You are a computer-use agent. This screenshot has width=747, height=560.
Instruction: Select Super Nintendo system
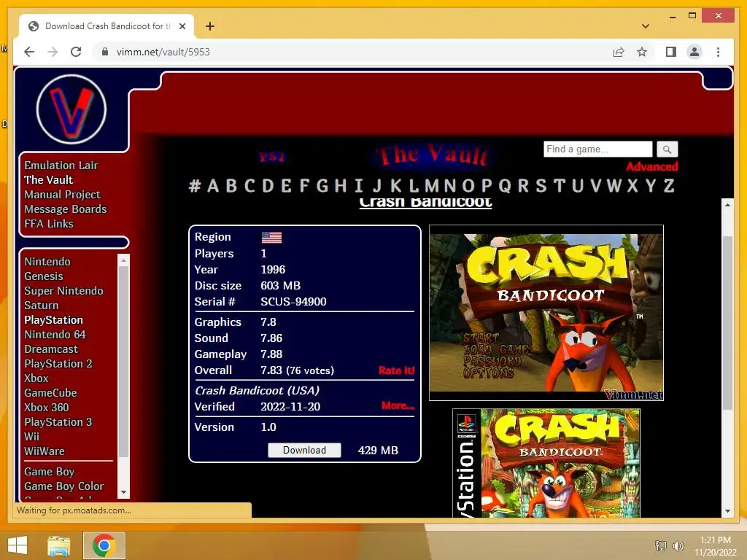[63, 290]
